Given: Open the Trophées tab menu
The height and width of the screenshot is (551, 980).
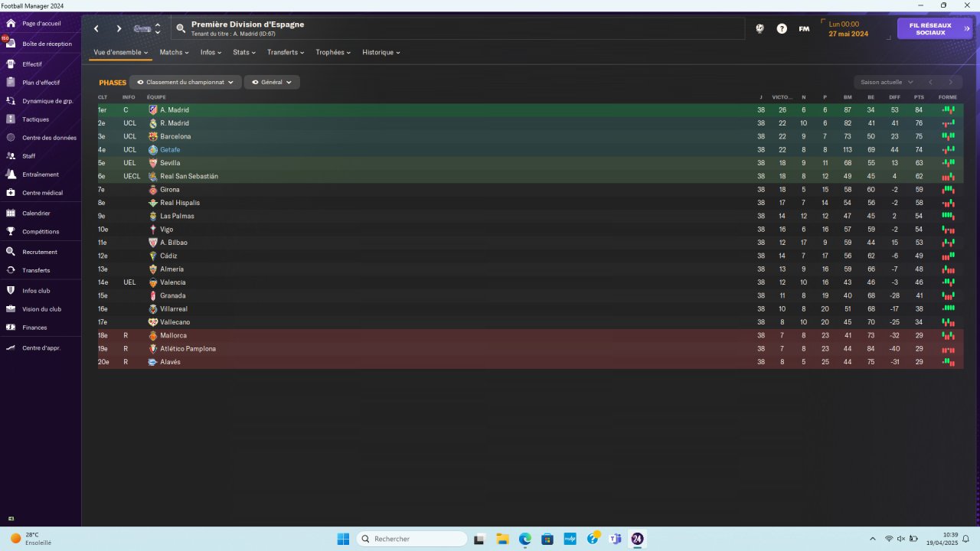Looking at the screenshot, I should coord(333,53).
